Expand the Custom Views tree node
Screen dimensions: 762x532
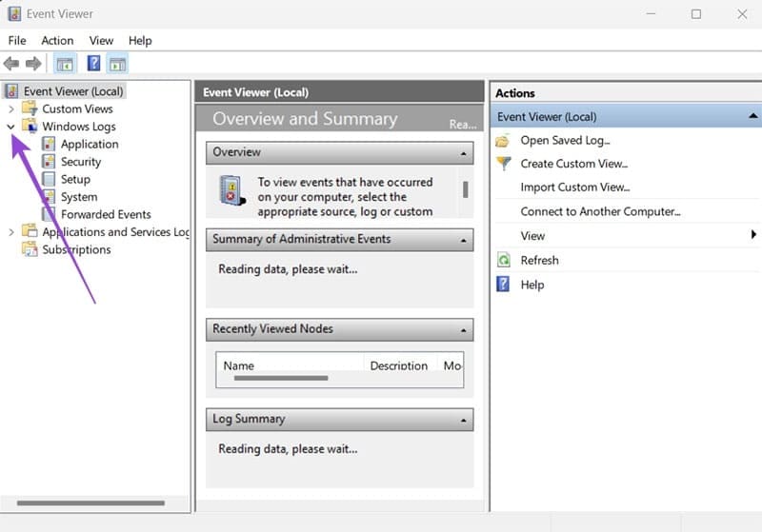(10, 109)
